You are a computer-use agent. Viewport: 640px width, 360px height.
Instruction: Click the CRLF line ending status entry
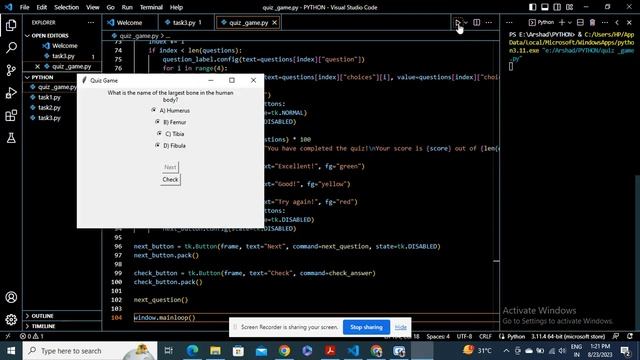485,336
